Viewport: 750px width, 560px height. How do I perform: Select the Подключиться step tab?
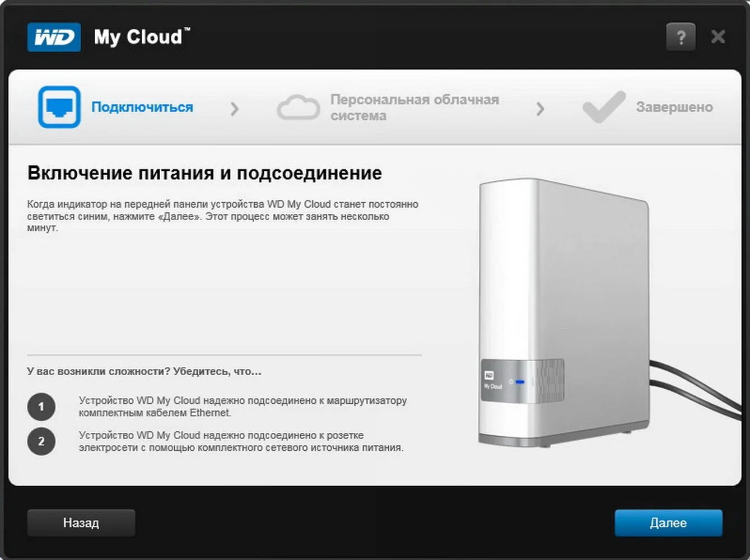[x=142, y=107]
